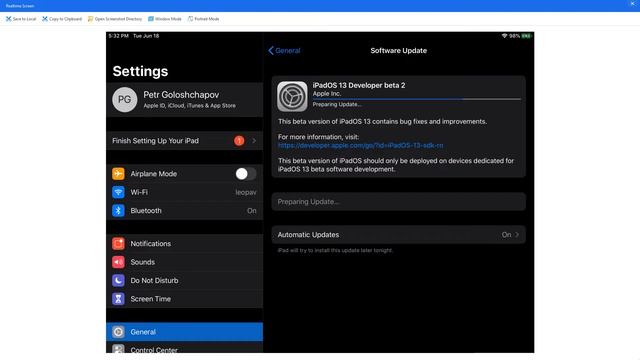The height and width of the screenshot is (360, 640).
Task: Go back to General settings
Action: [284, 51]
